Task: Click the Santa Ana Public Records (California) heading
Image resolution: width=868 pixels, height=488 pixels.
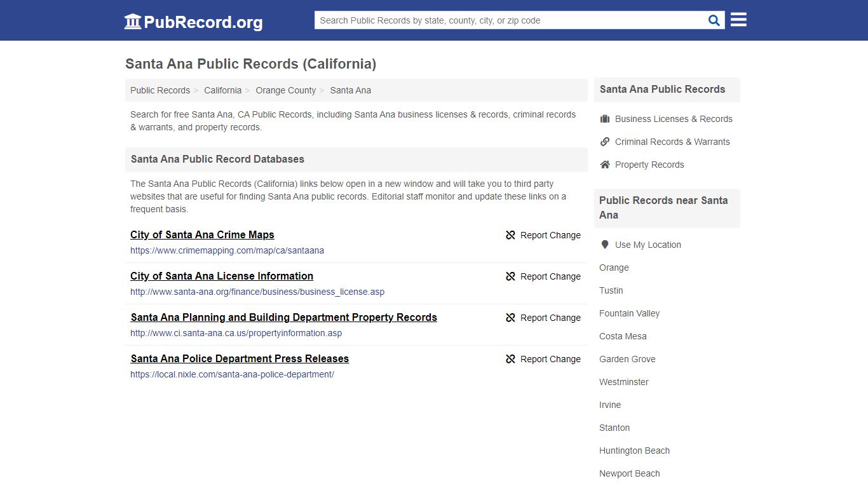Action: click(x=250, y=64)
